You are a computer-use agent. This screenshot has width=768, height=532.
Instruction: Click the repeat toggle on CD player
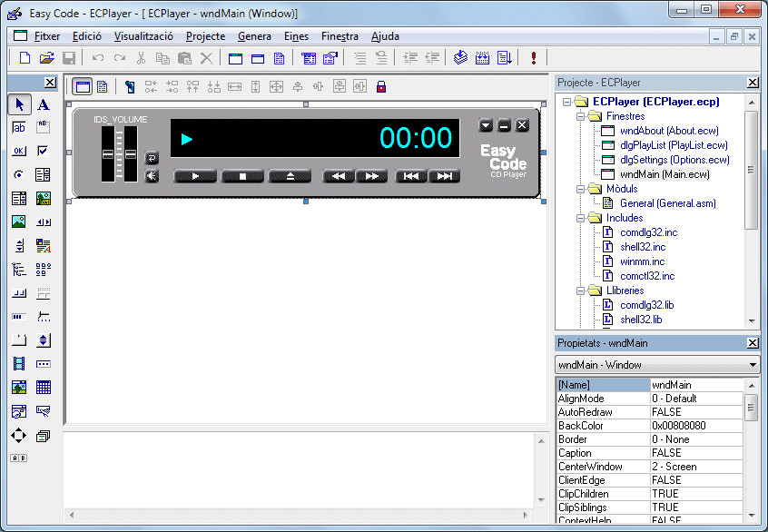[152, 158]
